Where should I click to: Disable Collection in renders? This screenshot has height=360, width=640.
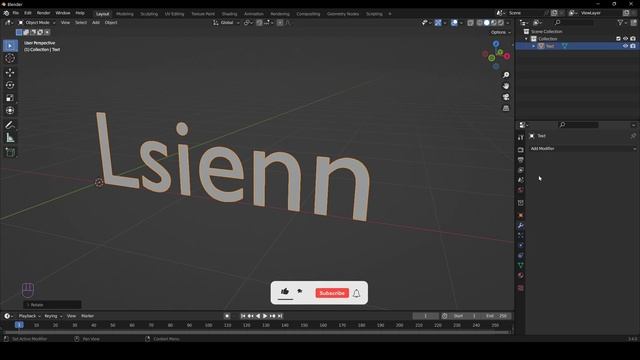pos(633,39)
